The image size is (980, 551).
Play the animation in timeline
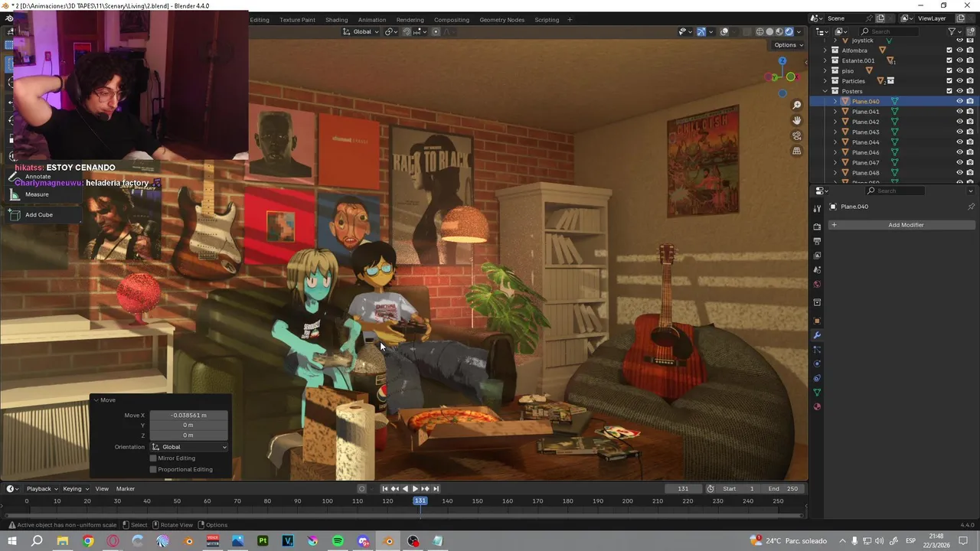(415, 489)
